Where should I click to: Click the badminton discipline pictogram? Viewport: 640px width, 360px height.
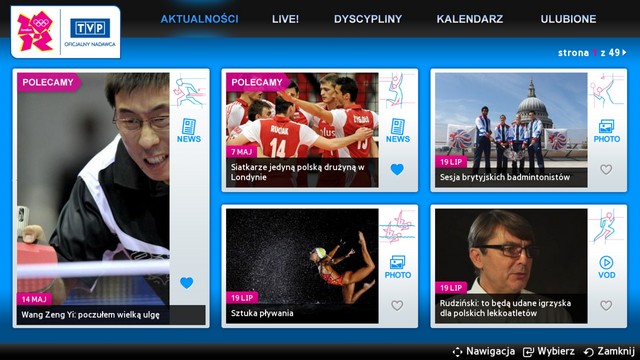[606, 91]
